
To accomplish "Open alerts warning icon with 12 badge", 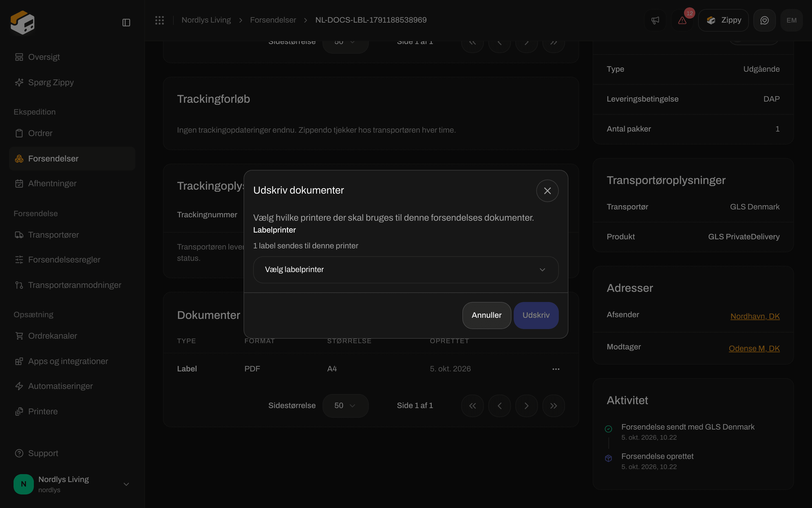I will [x=682, y=20].
